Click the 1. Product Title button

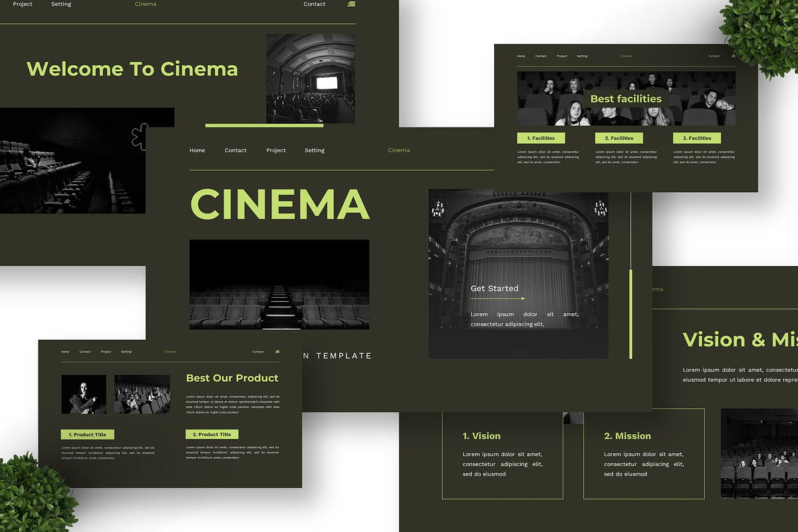coord(88,434)
